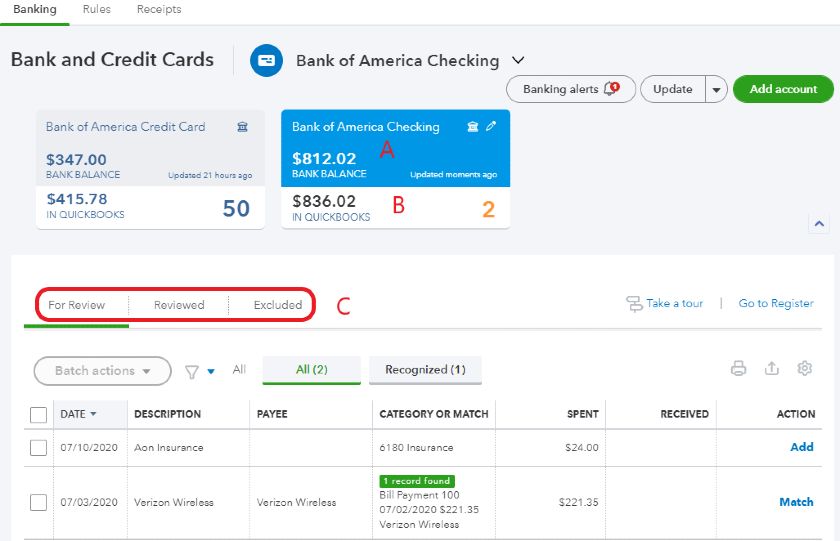This screenshot has width=840, height=541.
Task: Collapse the account cards panel chevron
Action: coord(819,223)
